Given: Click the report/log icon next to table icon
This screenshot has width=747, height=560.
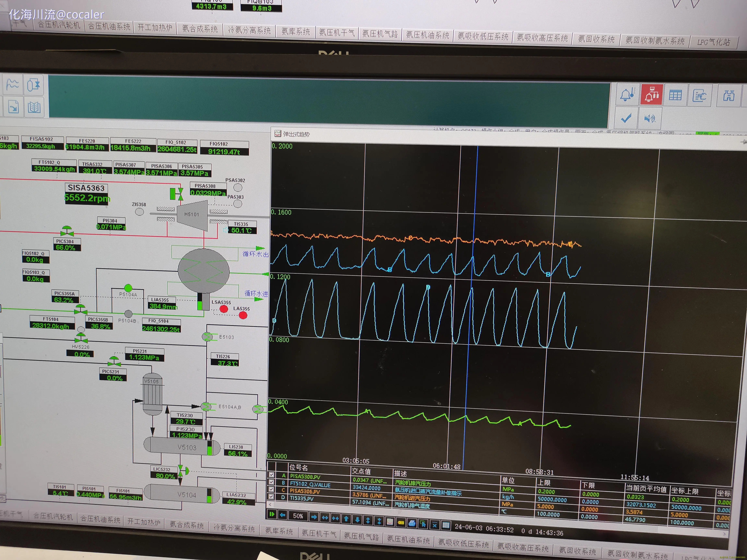Looking at the screenshot, I should coord(699,96).
